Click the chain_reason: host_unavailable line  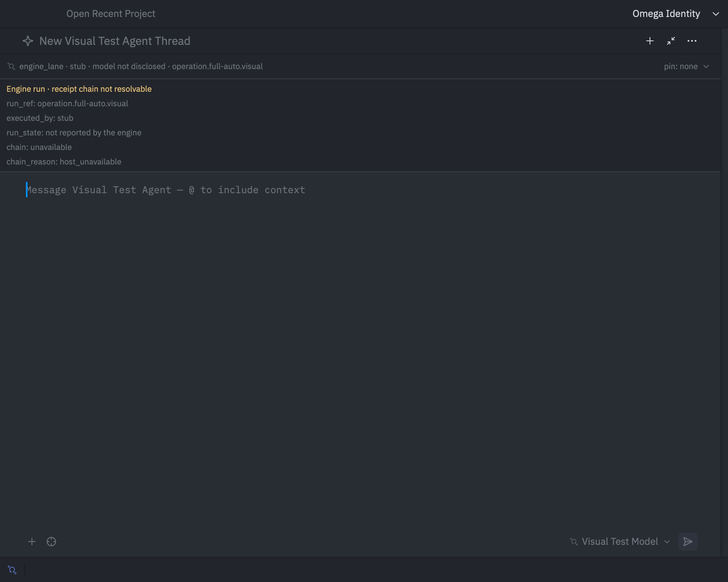64,162
